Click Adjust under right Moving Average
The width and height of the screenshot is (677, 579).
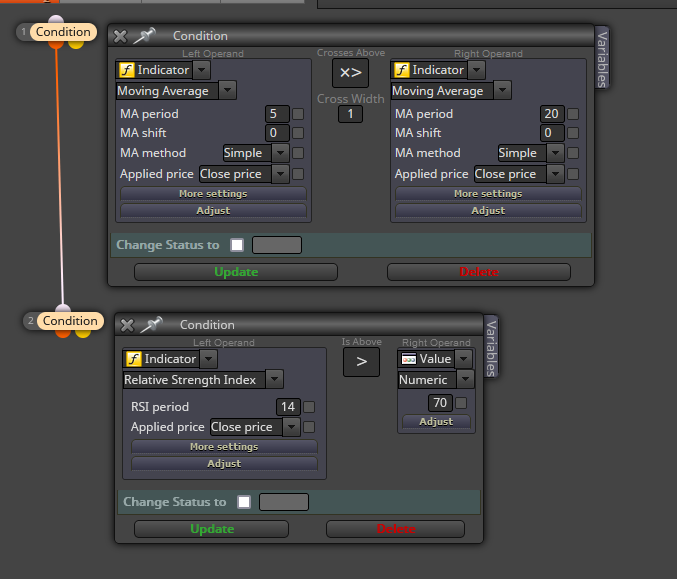tap(488, 211)
